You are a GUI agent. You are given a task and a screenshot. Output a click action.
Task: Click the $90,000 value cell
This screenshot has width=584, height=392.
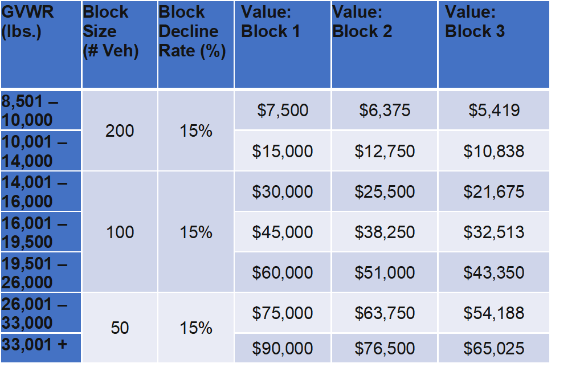tap(283, 348)
